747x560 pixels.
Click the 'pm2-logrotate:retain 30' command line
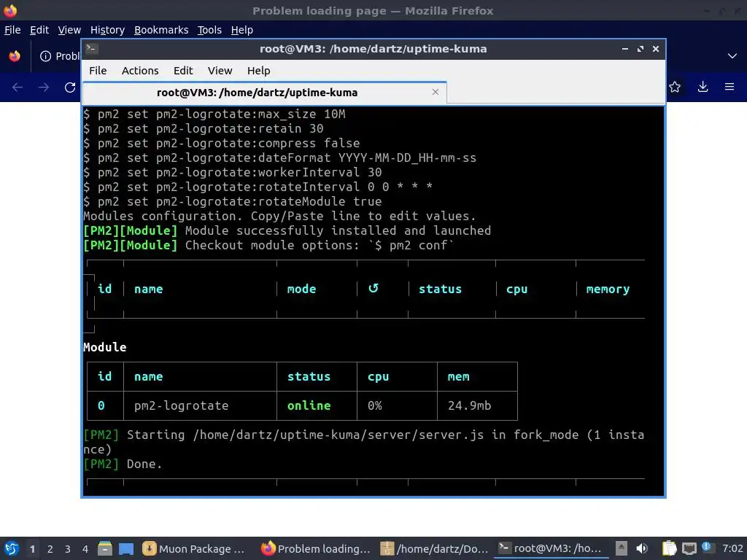tap(204, 128)
